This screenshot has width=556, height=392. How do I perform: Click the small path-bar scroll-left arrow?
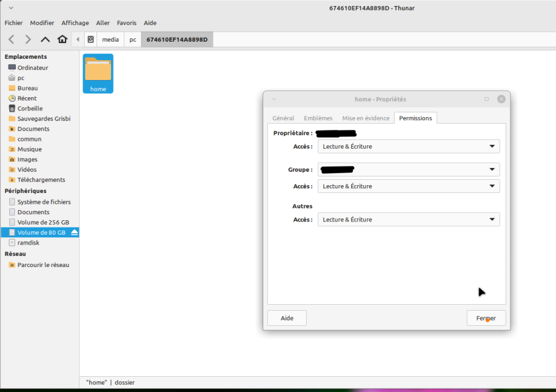coord(77,40)
